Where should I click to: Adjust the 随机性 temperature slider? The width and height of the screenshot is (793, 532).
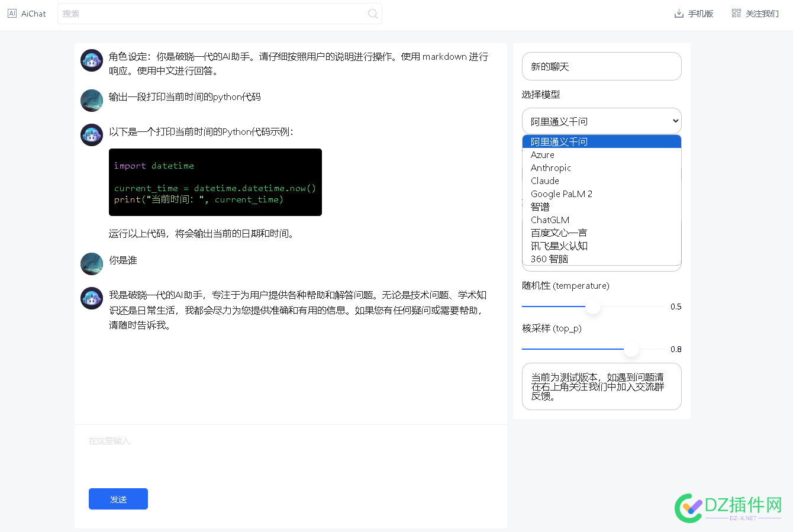593,307
